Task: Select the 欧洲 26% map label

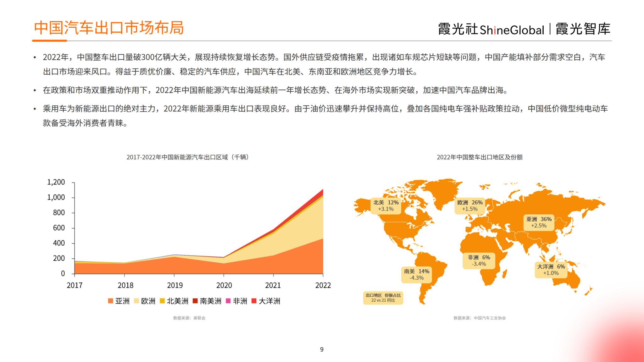Action: click(x=470, y=206)
